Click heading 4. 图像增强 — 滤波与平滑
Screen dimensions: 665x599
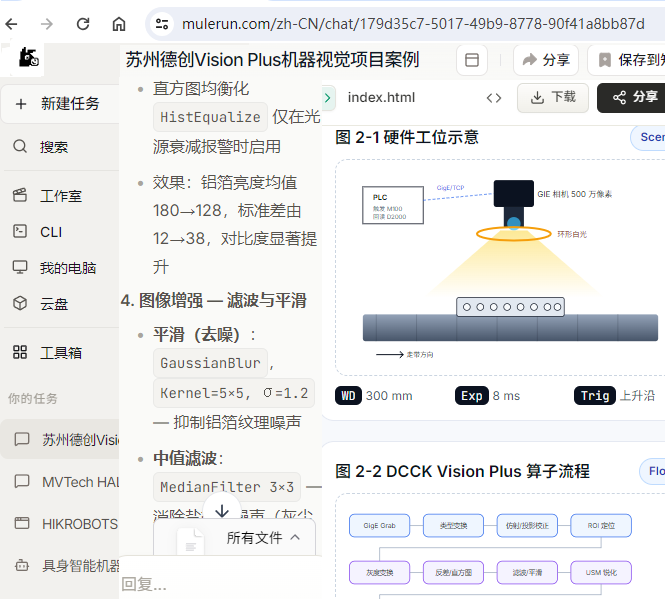coord(214,300)
